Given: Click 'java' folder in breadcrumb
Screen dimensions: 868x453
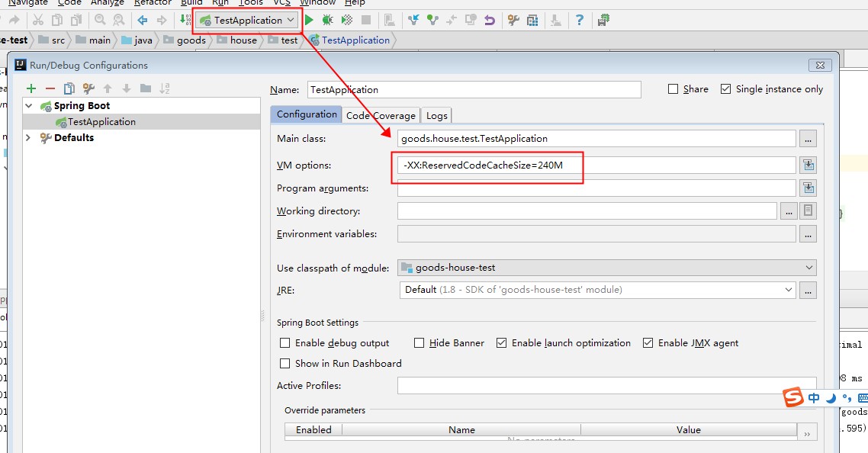Looking at the screenshot, I should [x=137, y=40].
